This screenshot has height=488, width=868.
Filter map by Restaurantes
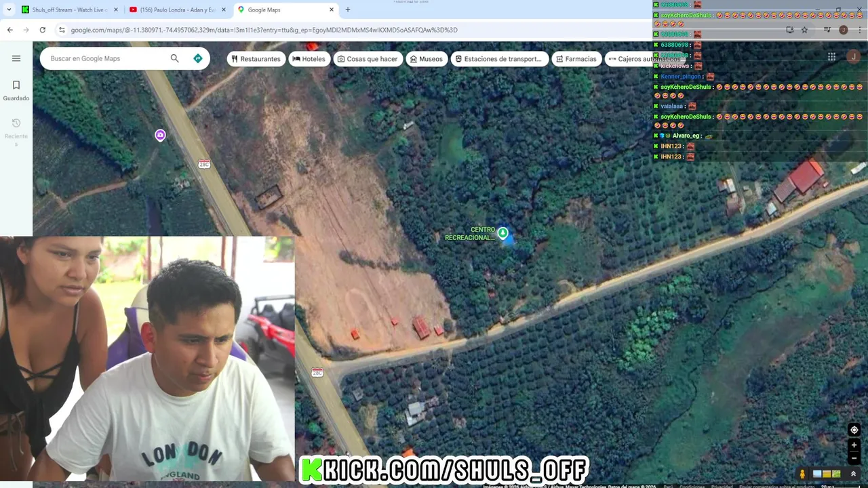click(256, 59)
